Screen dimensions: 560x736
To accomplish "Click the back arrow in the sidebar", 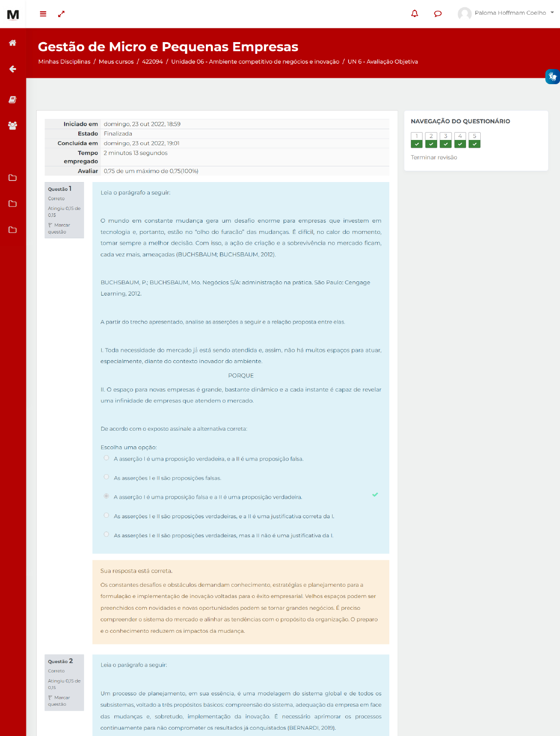I will coord(13,69).
